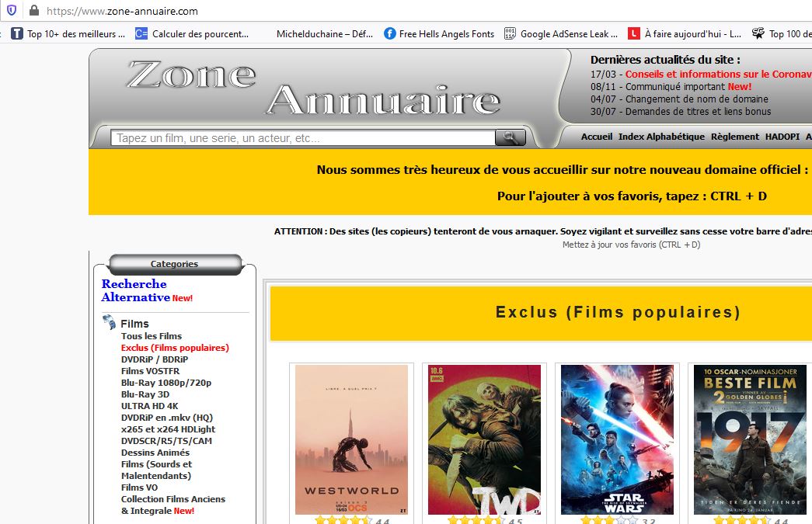The width and height of the screenshot is (812, 524).
Task: Go to Accueil in the navigation menu
Action: [x=597, y=137]
